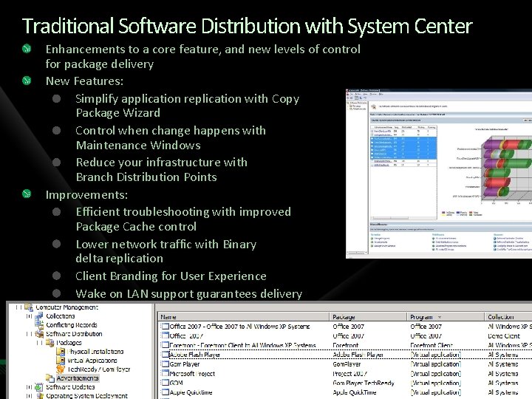Click icon beside Microsoft Project advertisement
Image resolution: width=532 pixels, height=399 pixels.
pyautogui.click(x=165, y=374)
